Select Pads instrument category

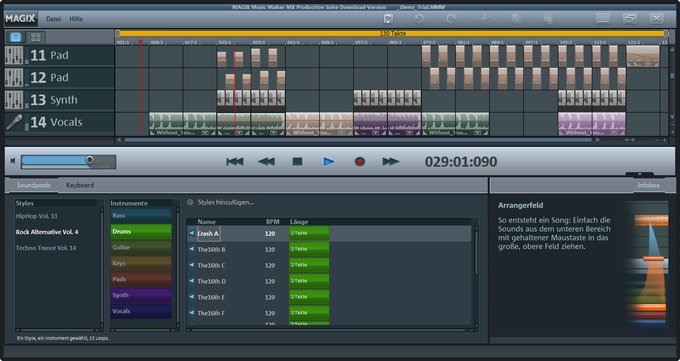pyautogui.click(x=141, y=279)
